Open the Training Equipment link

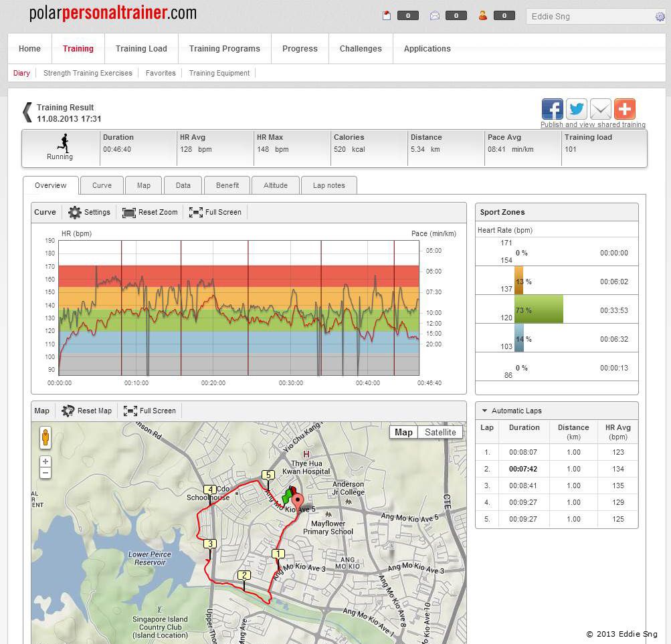(219, 73)
